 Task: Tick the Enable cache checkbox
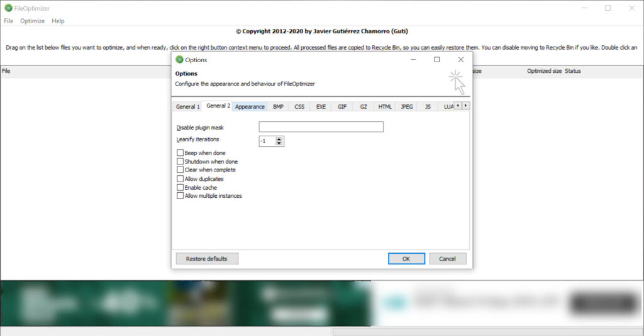tap(180, 187)
